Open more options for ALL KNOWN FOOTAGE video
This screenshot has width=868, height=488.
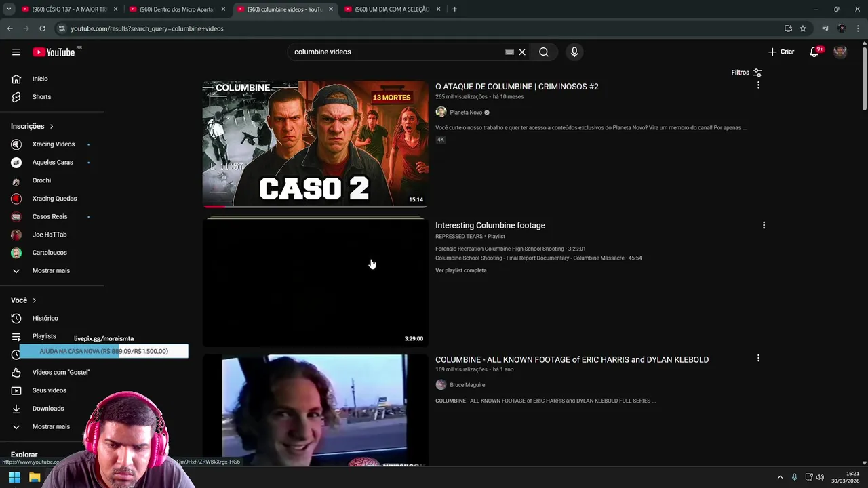click(758, 358)
